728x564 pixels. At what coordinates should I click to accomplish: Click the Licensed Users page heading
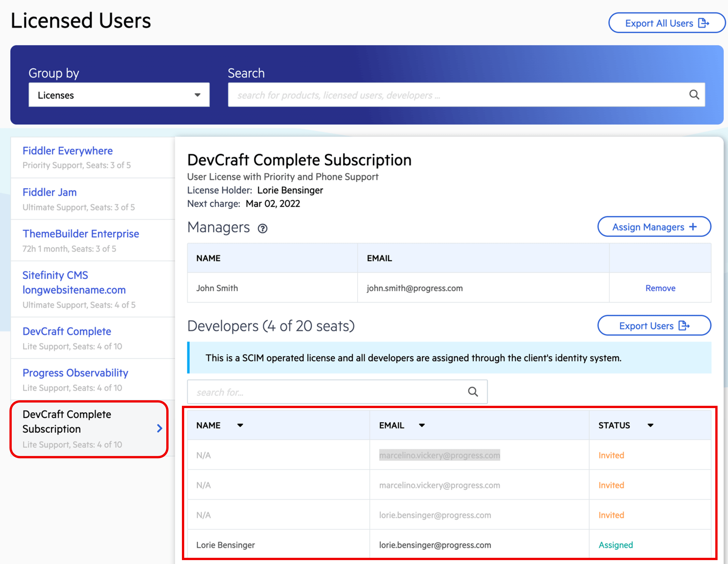81,21
